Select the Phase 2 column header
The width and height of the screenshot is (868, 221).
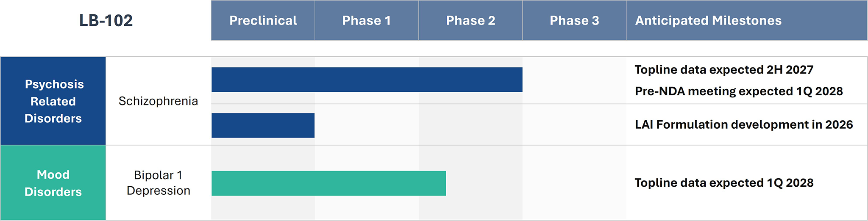click(470, 20)
